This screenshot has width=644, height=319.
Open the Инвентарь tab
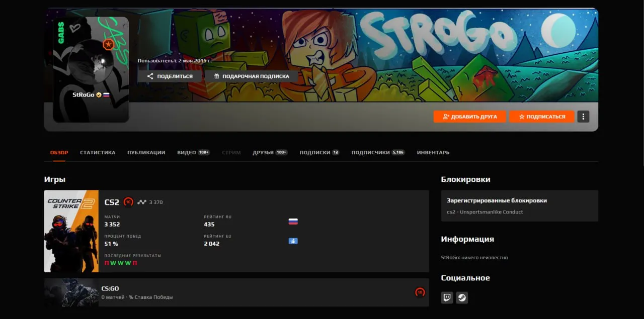tap(433, 153)
